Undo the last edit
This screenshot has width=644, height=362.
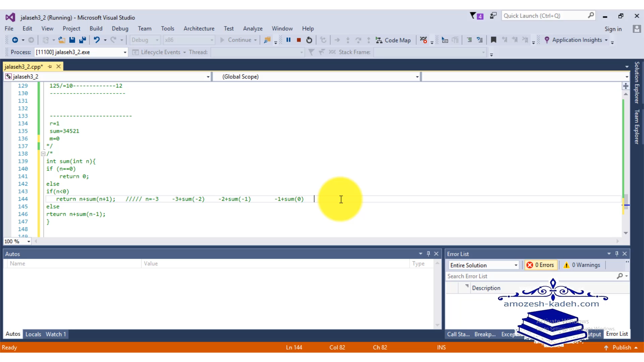pyautogui.click(x=97, y=40)
